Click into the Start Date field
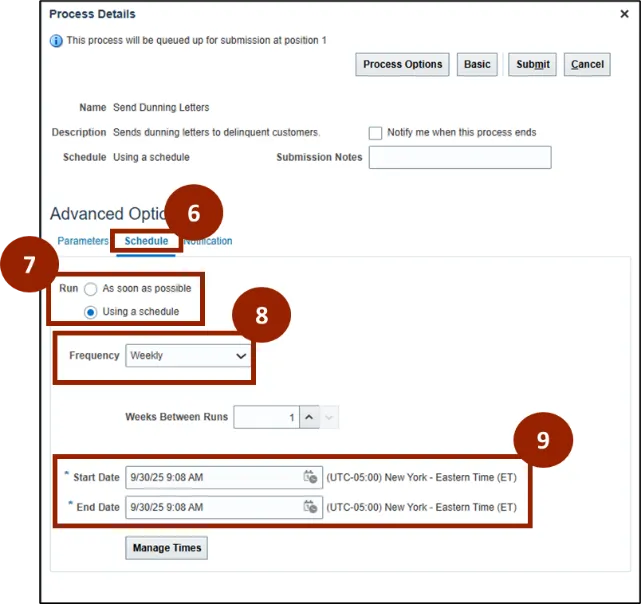The image size is (641, 604). tap(224, 477)
